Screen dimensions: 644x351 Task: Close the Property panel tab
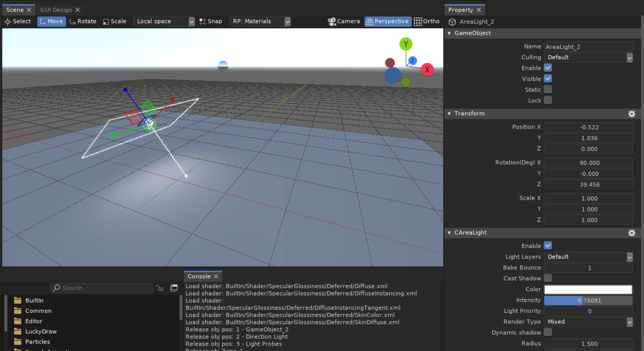pyautogui.click(x=479, y=10)
